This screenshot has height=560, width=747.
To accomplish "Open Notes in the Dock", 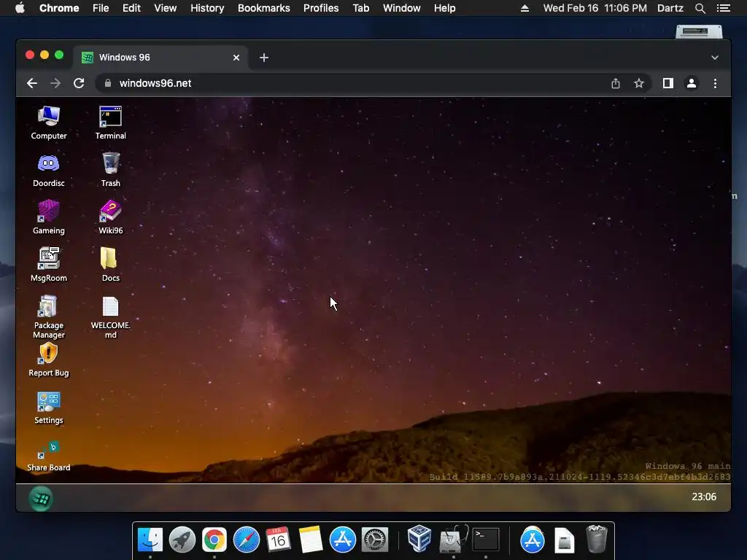I will point(311,540).
